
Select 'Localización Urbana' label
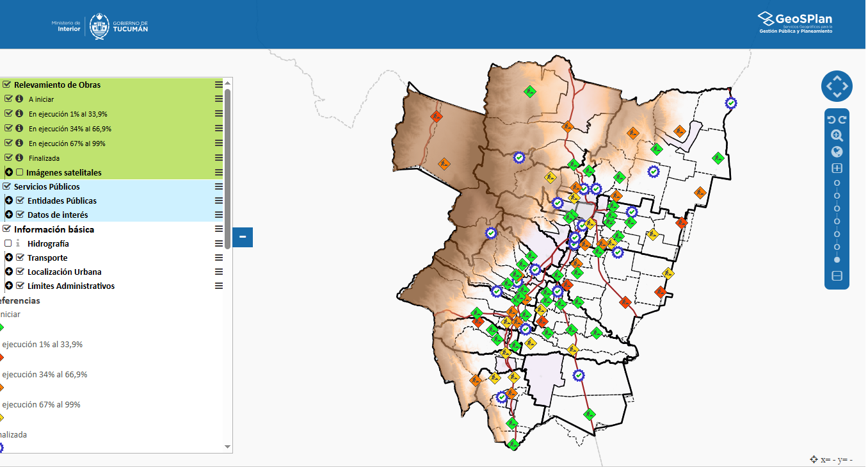click(x=64, y=272)
